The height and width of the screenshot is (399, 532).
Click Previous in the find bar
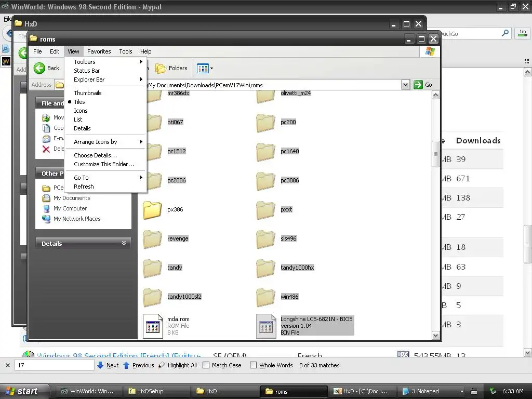(x=138, y=365)
